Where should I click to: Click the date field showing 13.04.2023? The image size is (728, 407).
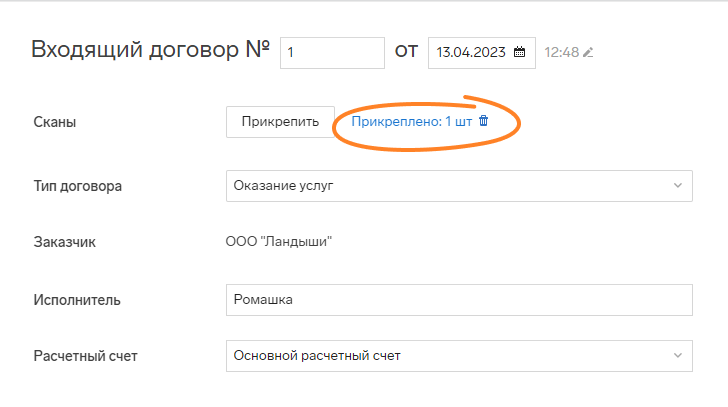481,53
